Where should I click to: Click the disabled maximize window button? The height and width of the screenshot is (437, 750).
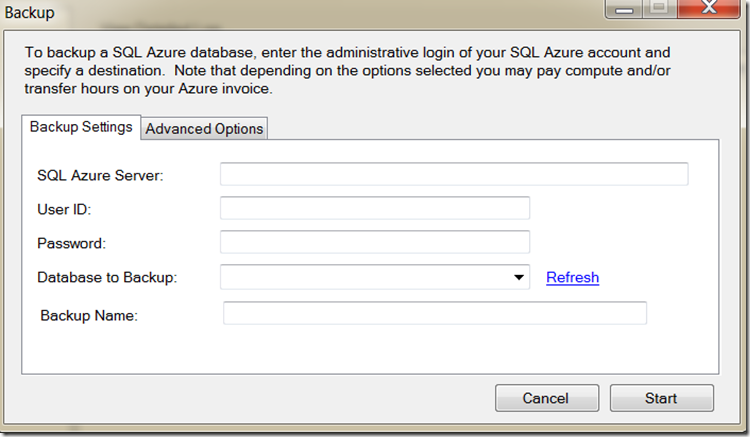[x=660, y=8]
